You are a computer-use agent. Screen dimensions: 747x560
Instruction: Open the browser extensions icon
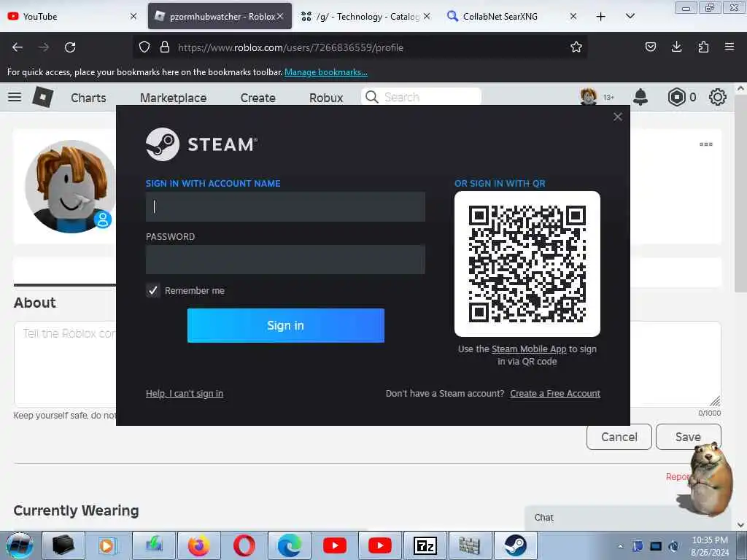(x=703, y=47)
